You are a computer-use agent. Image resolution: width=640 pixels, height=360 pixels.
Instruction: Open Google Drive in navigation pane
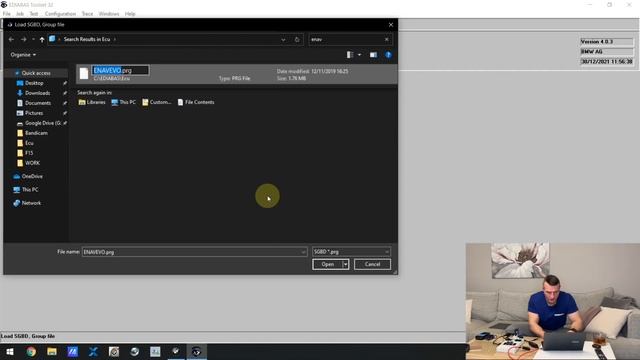42,123
